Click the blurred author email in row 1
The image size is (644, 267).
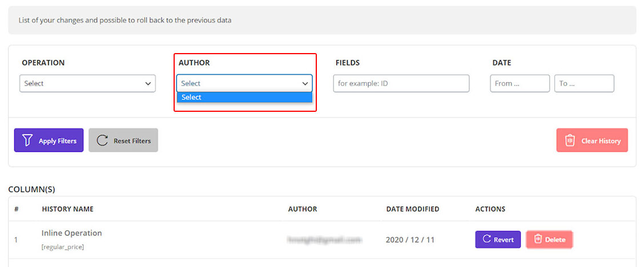[x=325, y=240]
